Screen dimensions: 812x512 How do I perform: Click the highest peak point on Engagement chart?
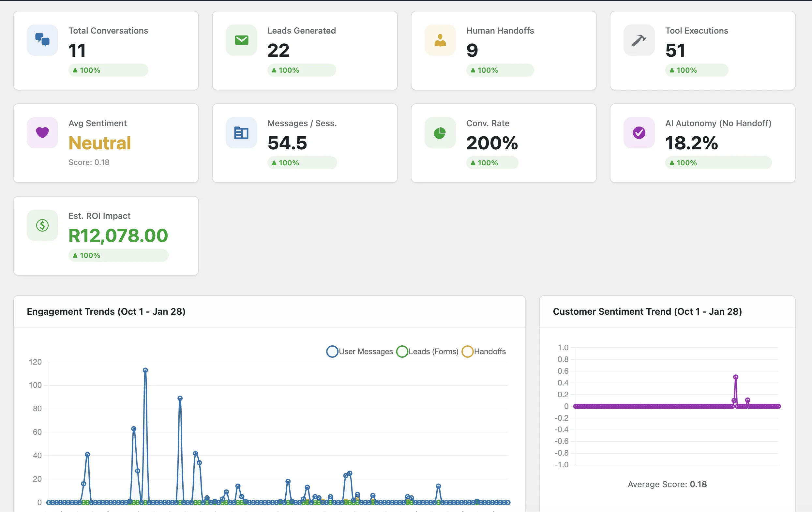(x=145, y=370)
